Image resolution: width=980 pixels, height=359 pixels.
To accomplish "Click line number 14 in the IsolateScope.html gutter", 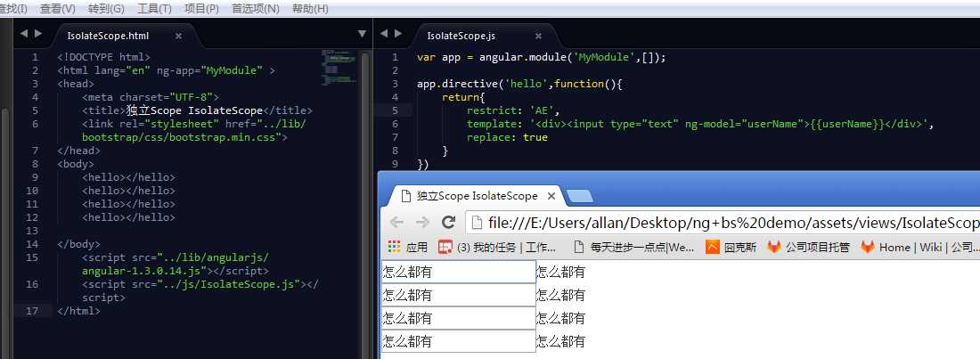I will point(32,244).
